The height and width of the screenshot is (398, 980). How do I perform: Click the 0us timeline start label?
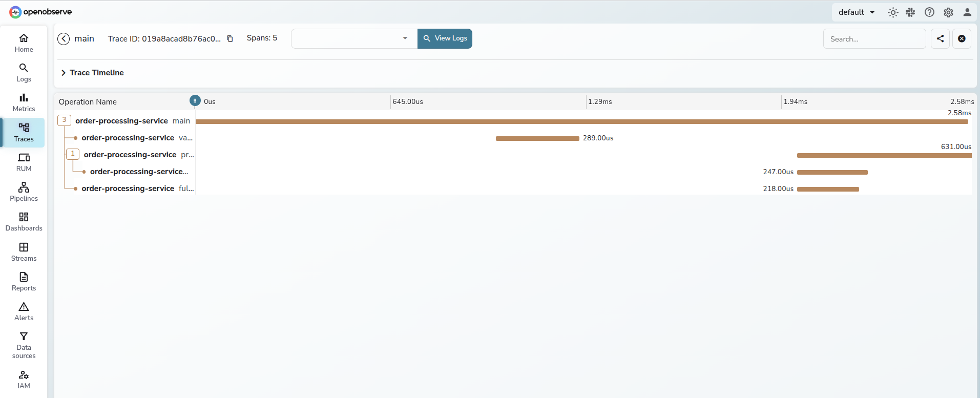coord(210,102)
